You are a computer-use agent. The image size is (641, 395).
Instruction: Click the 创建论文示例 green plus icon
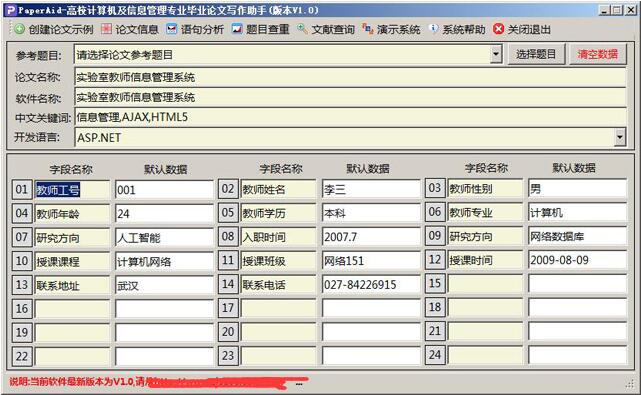pos(19,29)
